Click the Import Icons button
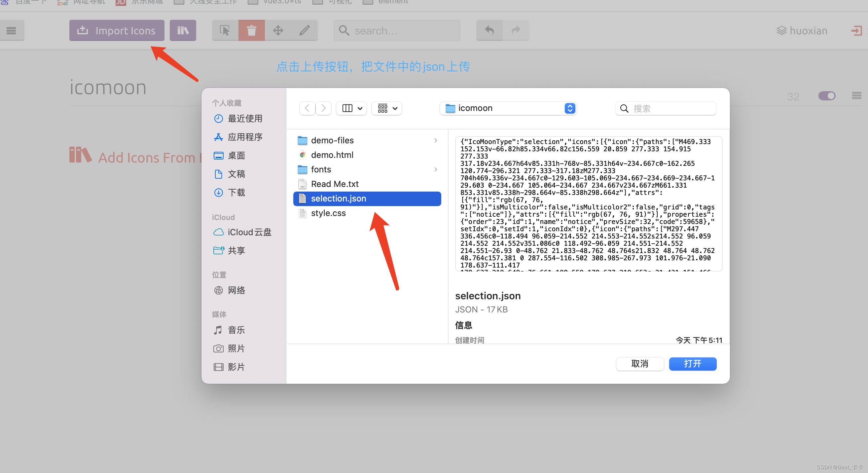Viewport: 868px width, 473px height. 117,31
